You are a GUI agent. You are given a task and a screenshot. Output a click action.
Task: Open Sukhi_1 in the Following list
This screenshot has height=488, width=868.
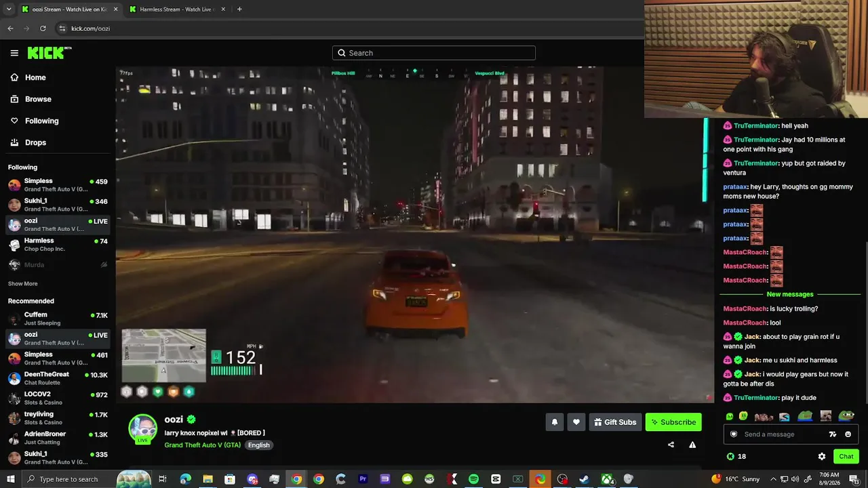[x=58, y=205]
